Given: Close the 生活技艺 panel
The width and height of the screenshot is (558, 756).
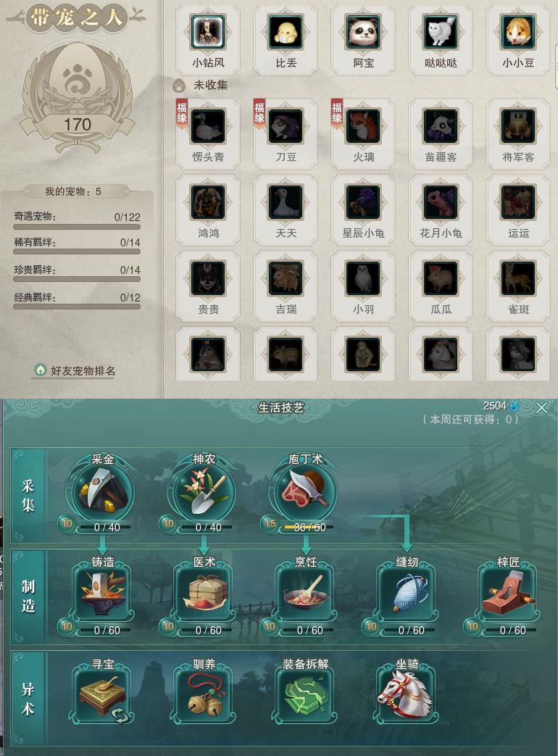Looking at the screenshot, I should pyautogui.click(x=541, y=408).
